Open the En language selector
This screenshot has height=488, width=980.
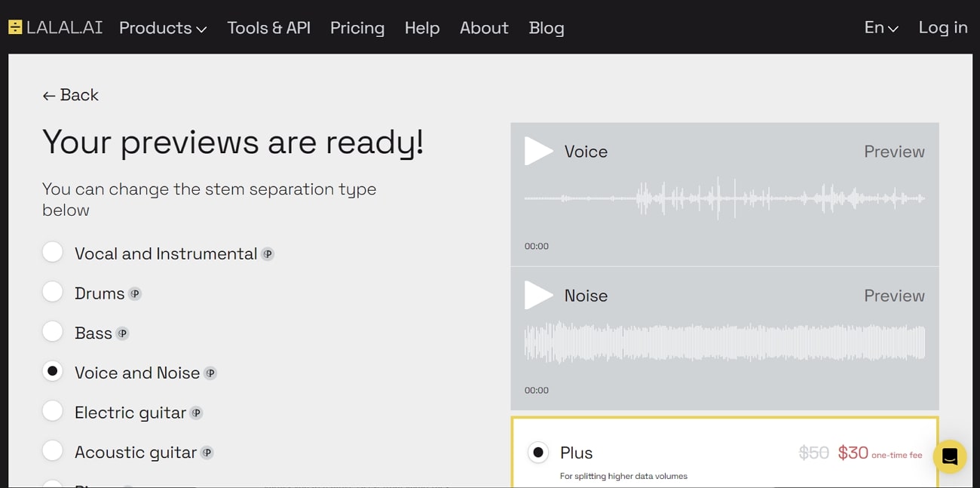coord(880,28)
